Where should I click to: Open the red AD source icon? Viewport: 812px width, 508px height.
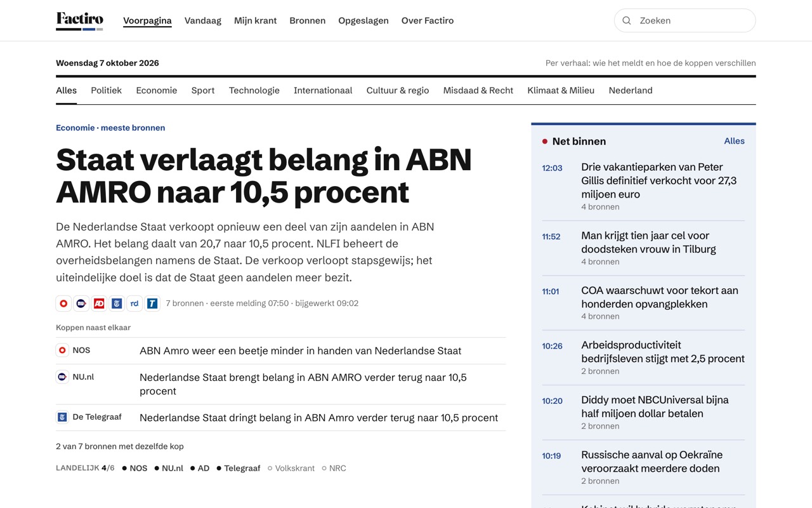click(x=99, y=304)
